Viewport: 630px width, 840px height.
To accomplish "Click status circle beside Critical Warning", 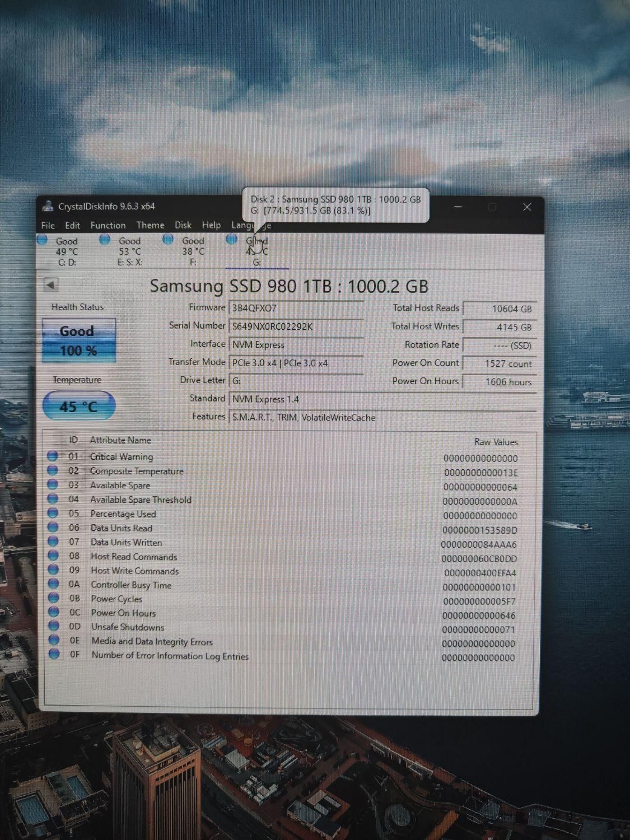I will 53,456.
